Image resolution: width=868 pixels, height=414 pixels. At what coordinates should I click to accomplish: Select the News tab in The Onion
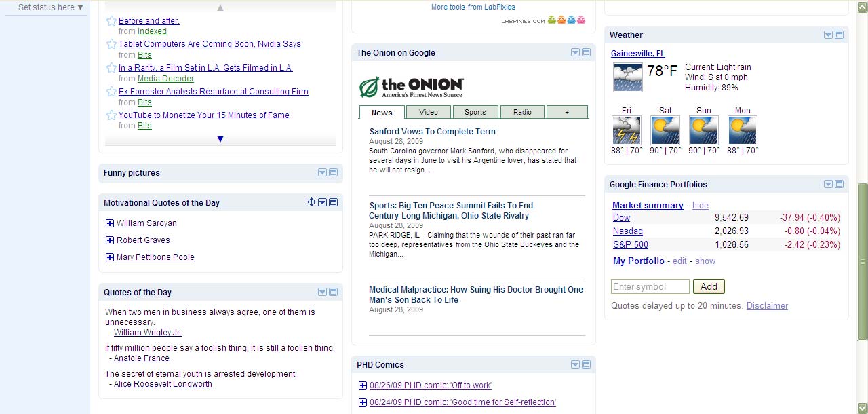pyautogui.click(x=382, y=112)
